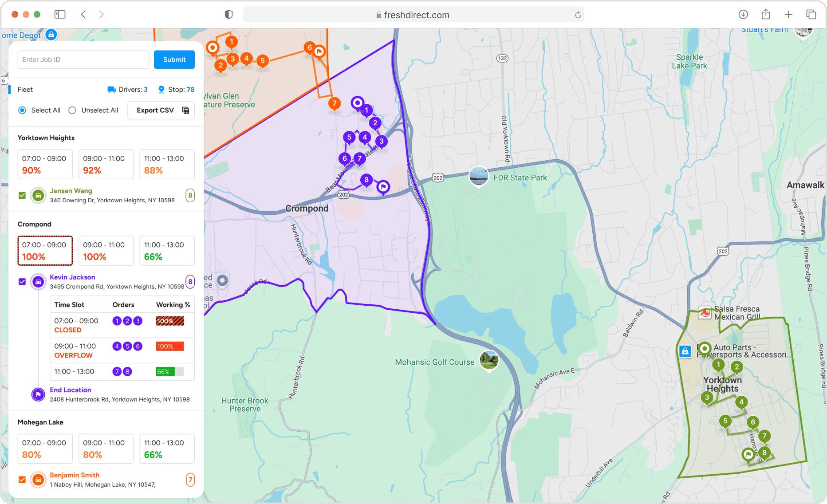Click the Share icon in the toolbar
The image size is (827, 504).
coord(766,15)
